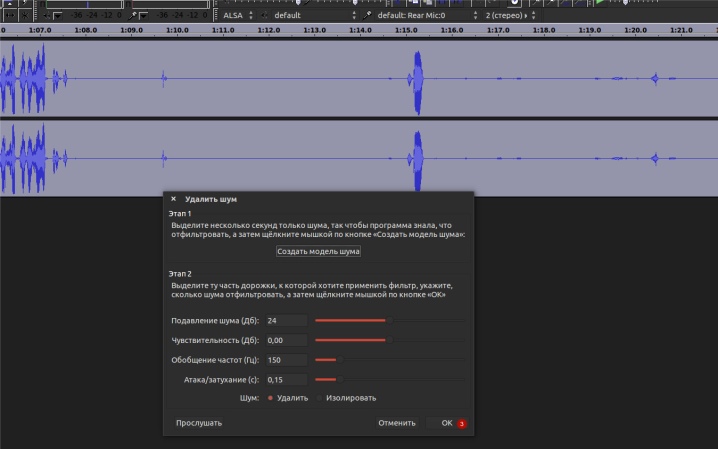Viewport: 718px width, 449px height.
Task: Select the Изолировать noise radio option
Action: click(347, 398)
